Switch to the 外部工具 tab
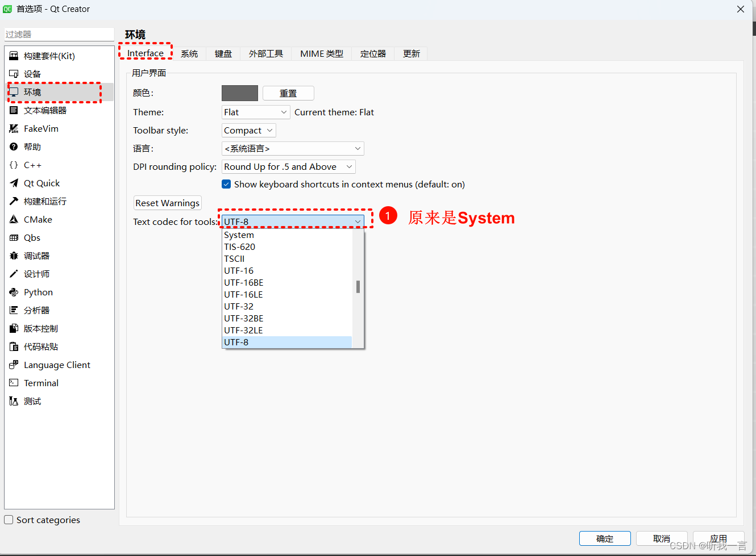 266,54
